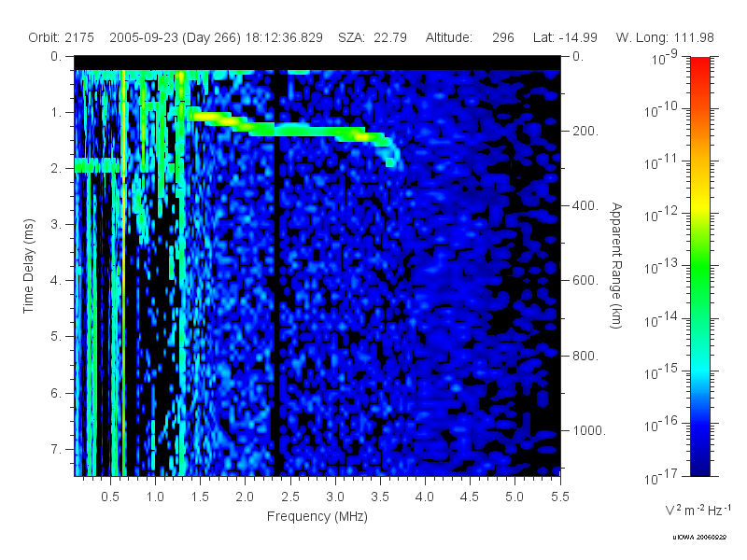
Task: Click the '4.0' frequency axis tick label
Action: 425,497
